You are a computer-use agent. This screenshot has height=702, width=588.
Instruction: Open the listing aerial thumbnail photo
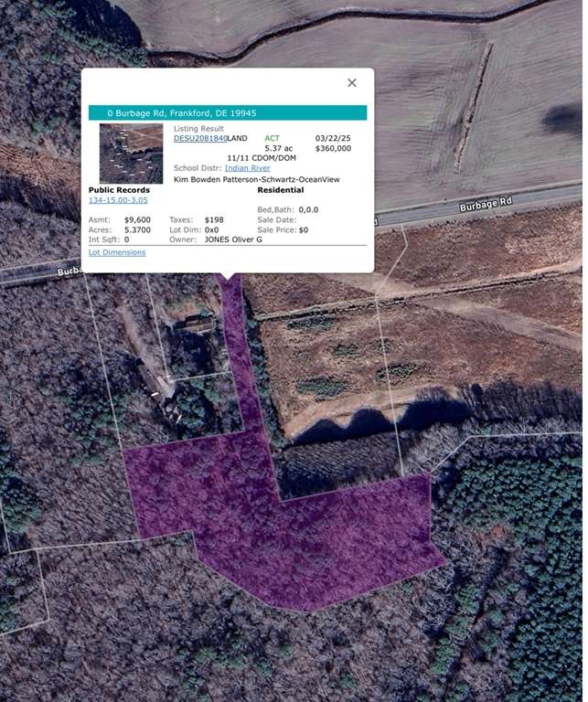(x=131, y=153)
